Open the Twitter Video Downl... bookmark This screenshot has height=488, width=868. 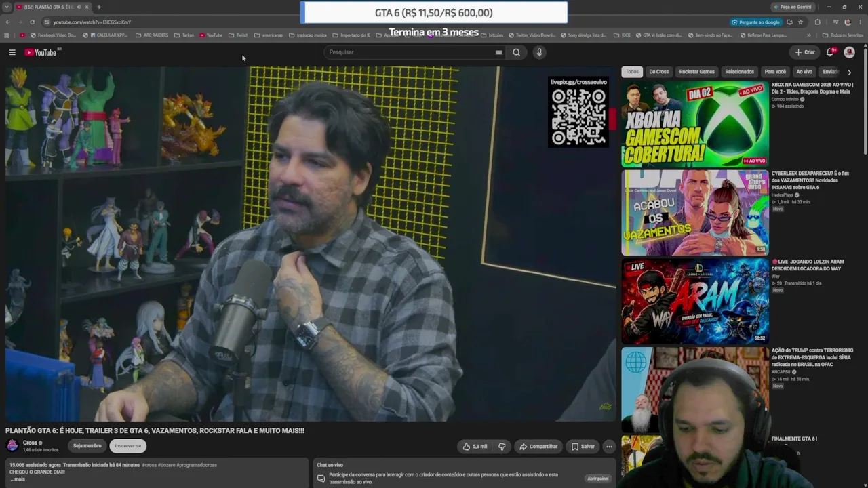pos(532,35)
